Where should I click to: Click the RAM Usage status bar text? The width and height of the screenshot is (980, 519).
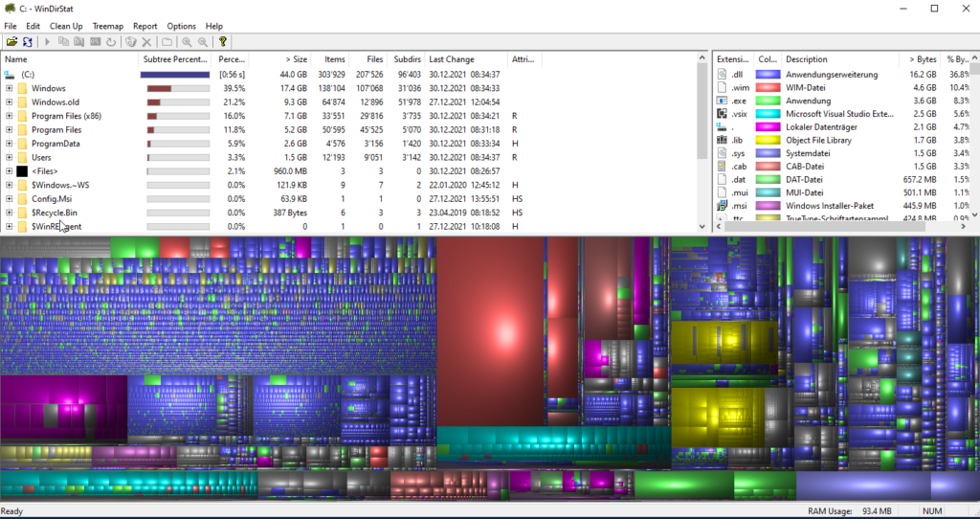point(850,511)
